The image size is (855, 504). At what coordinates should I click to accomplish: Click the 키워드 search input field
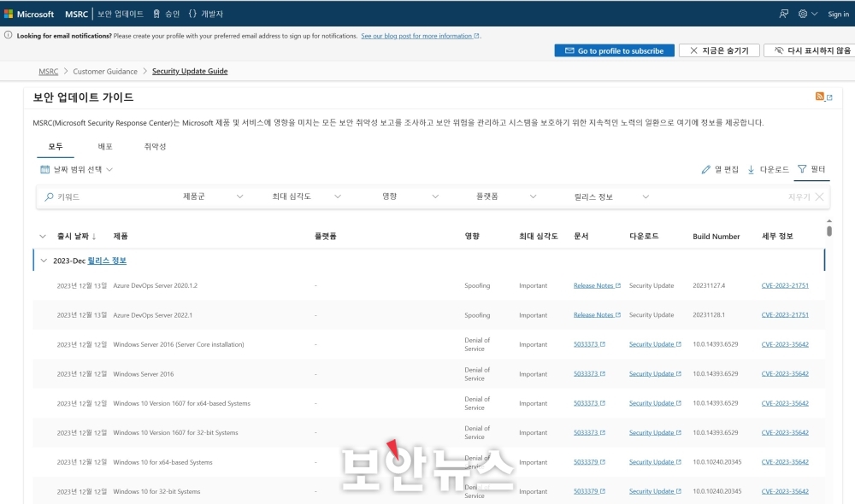109,196
